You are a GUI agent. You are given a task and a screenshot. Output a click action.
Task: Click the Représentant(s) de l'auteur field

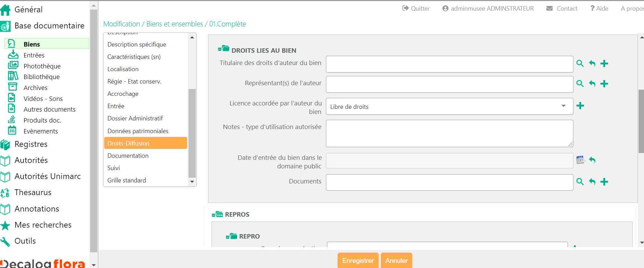tap(449, 84)
